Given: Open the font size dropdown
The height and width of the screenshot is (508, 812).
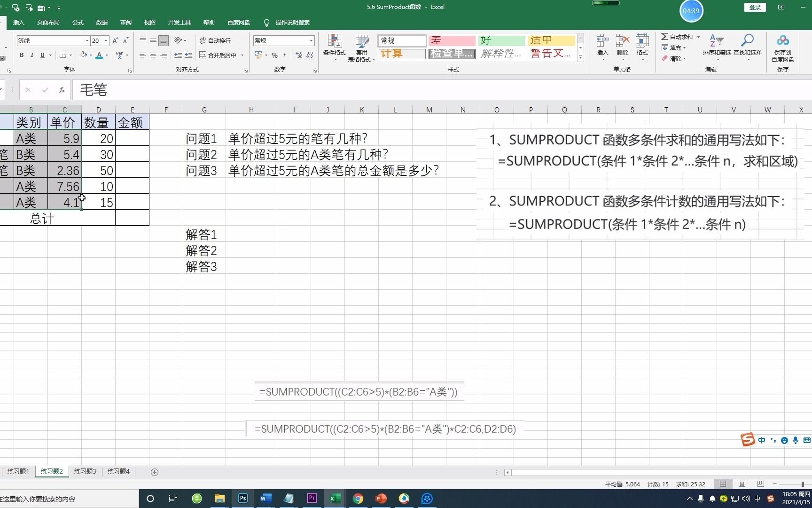Looking at the screenshot, I should point(106,41).
